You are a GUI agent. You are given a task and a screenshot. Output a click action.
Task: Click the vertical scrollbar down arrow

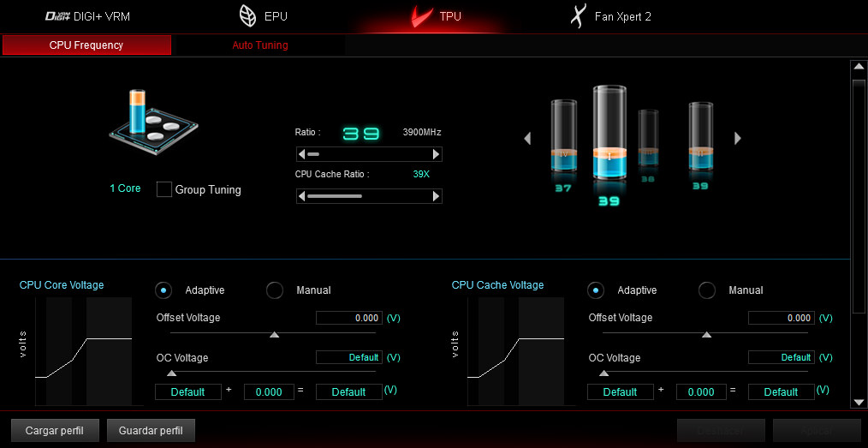coord(859,402)
